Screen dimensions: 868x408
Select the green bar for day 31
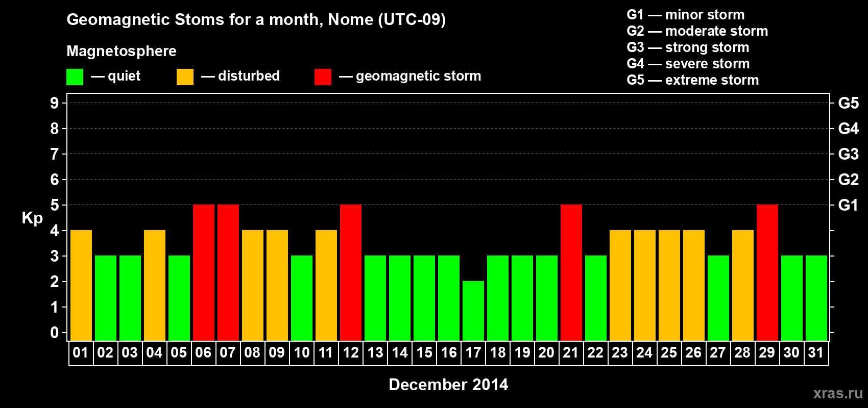pyautogui.click(x=816, y=298)
